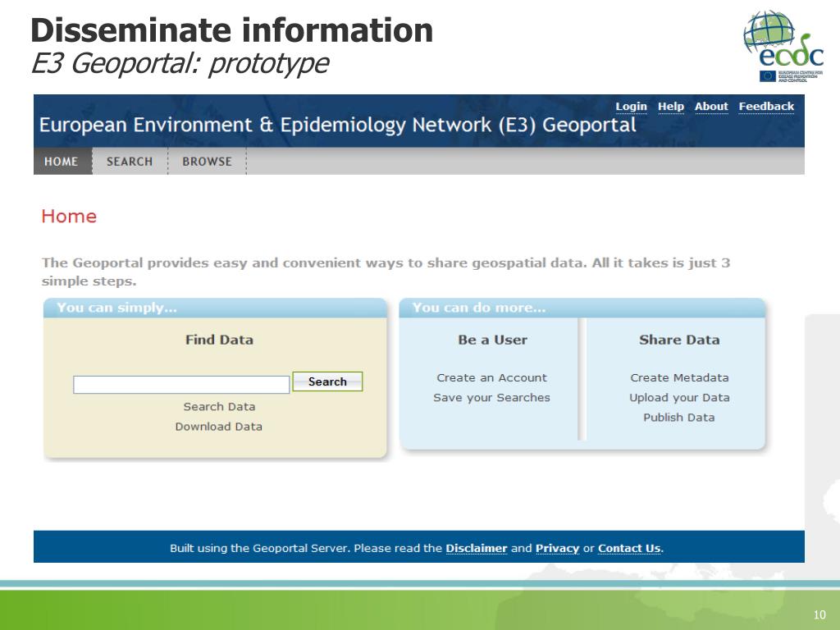Click the subtitle 'E3 Geoportal: prototype'

tap(180, 64)
